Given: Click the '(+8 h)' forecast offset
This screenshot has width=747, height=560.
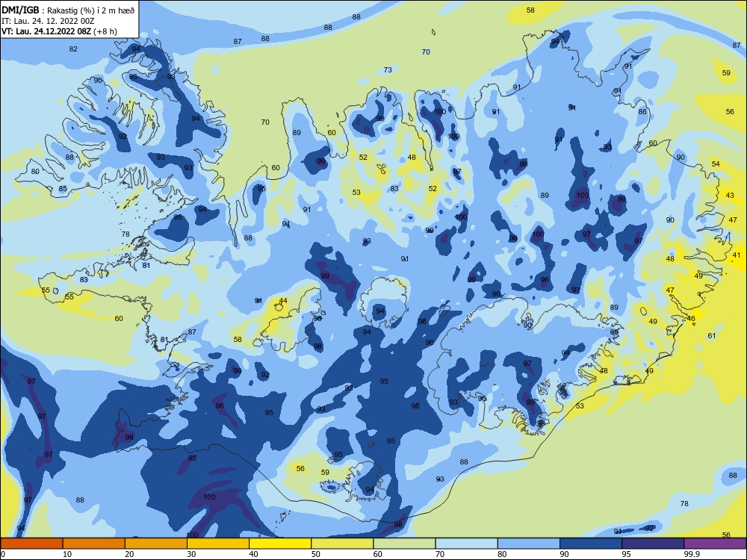Looking at the screenshot, I should [x=105, y=31].
